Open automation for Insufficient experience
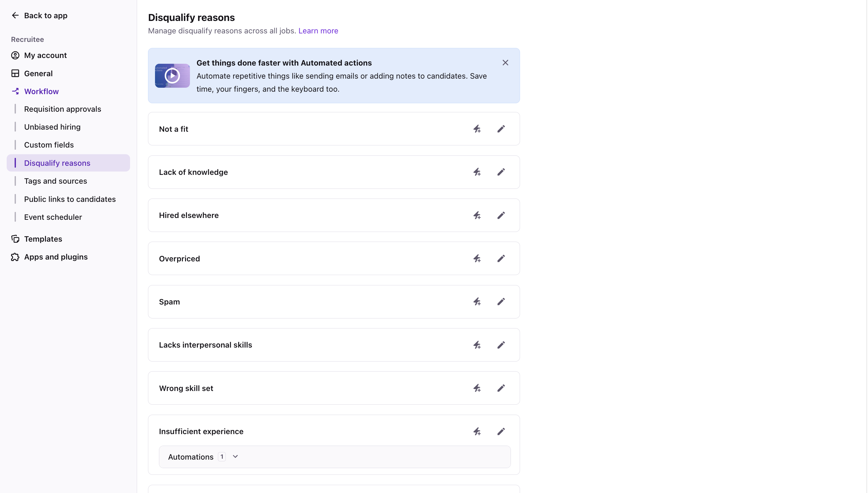 [477, 431]
